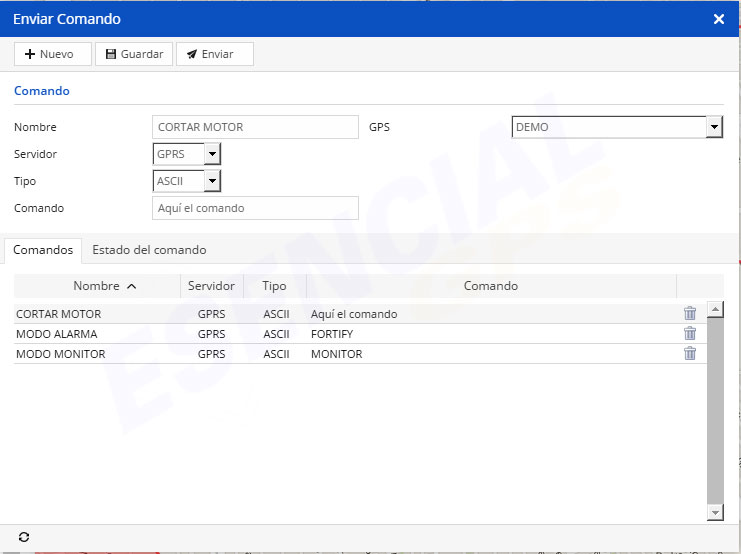Send the command with Enviar
Viewport: 741px width, 554px height.
pos(215,54)
